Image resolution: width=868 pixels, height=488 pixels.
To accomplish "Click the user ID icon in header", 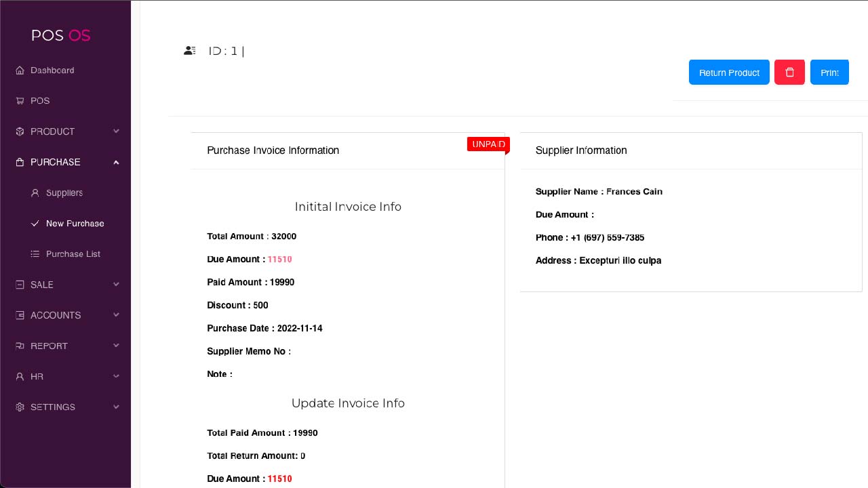I will [x=190, y=51].
